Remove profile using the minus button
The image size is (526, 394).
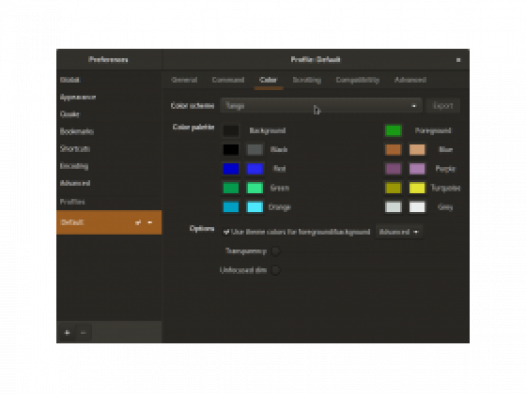pos(84,333)
